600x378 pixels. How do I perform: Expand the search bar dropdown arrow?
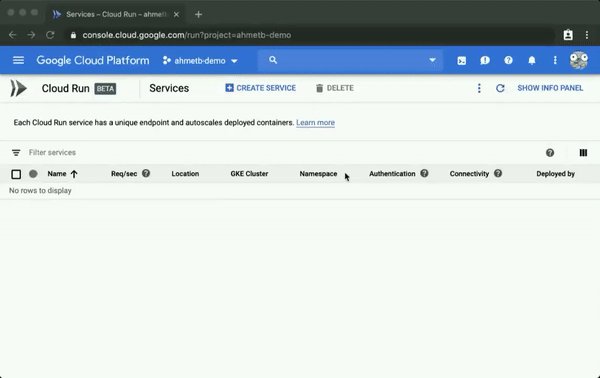point(432,60)
